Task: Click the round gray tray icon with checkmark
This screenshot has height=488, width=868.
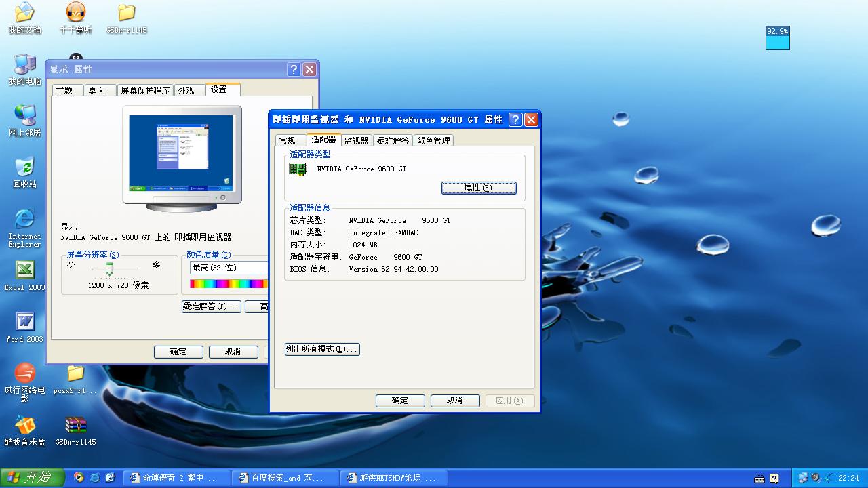Action: [816, 478]
